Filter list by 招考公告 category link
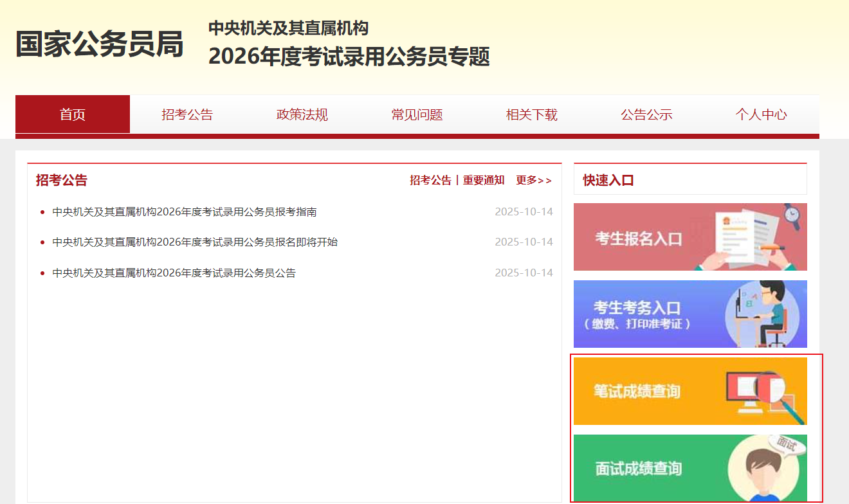 coord(430,181)
